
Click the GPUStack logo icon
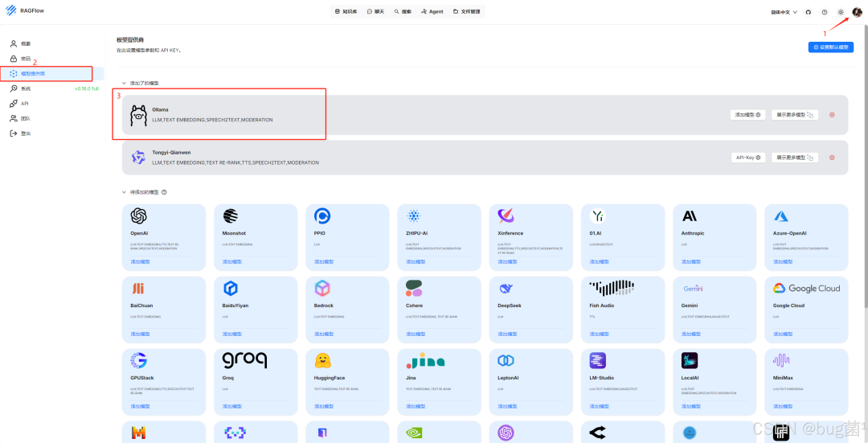pos(138,360)
